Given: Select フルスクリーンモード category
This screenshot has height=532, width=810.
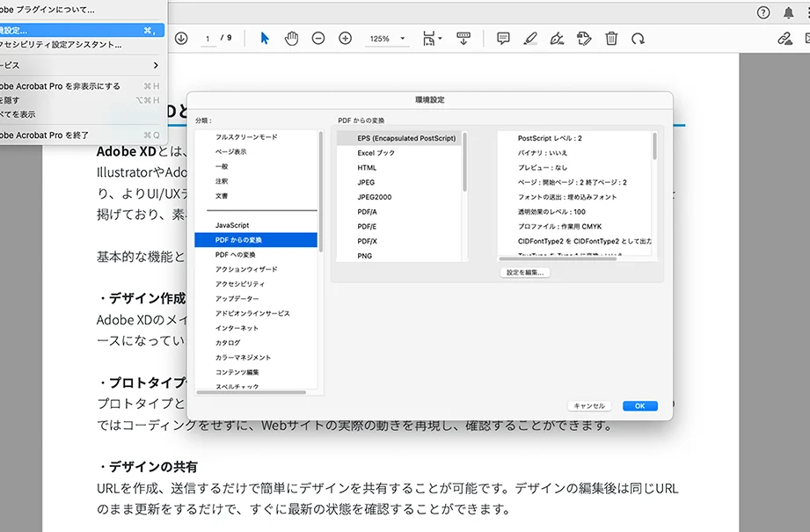Looking at the screenshot, I should (x=256, y=137).
